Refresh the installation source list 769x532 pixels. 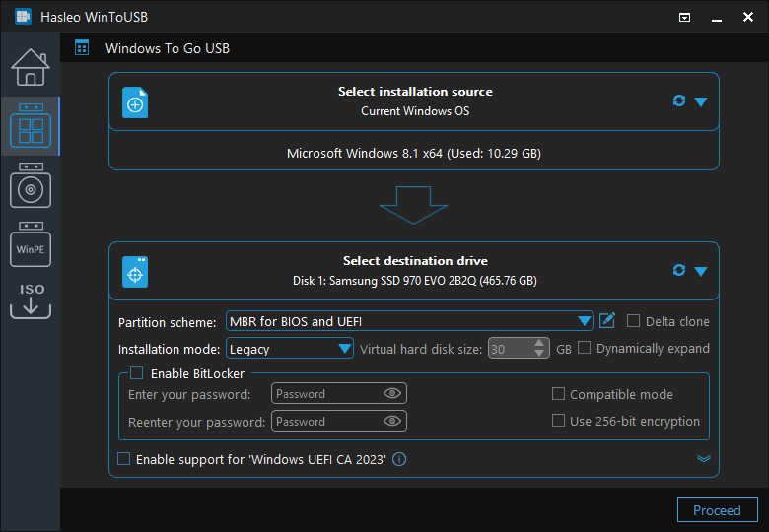(679, 100)
